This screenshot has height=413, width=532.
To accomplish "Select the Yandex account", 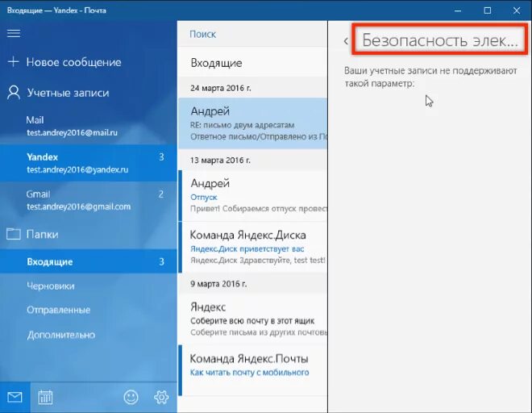I will (x=88, y=163).
